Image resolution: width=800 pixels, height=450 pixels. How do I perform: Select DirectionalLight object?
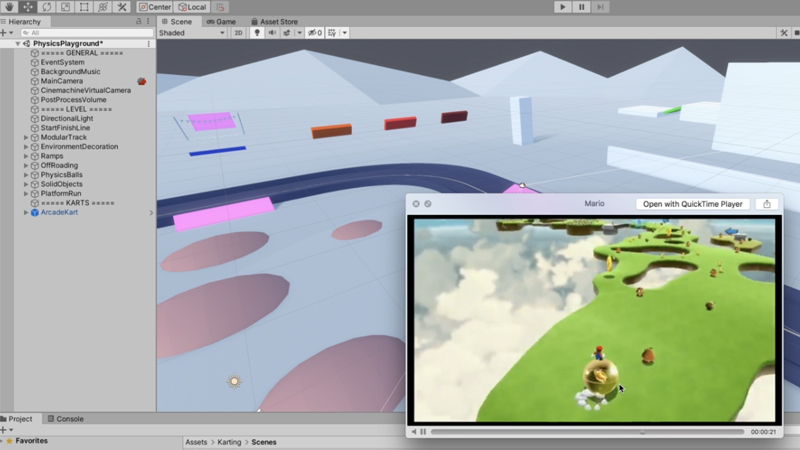(x=67, y=118)
